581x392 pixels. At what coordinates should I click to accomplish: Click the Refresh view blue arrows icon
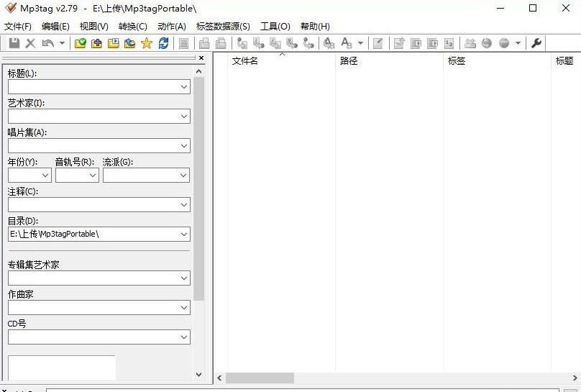coord(163,43)
